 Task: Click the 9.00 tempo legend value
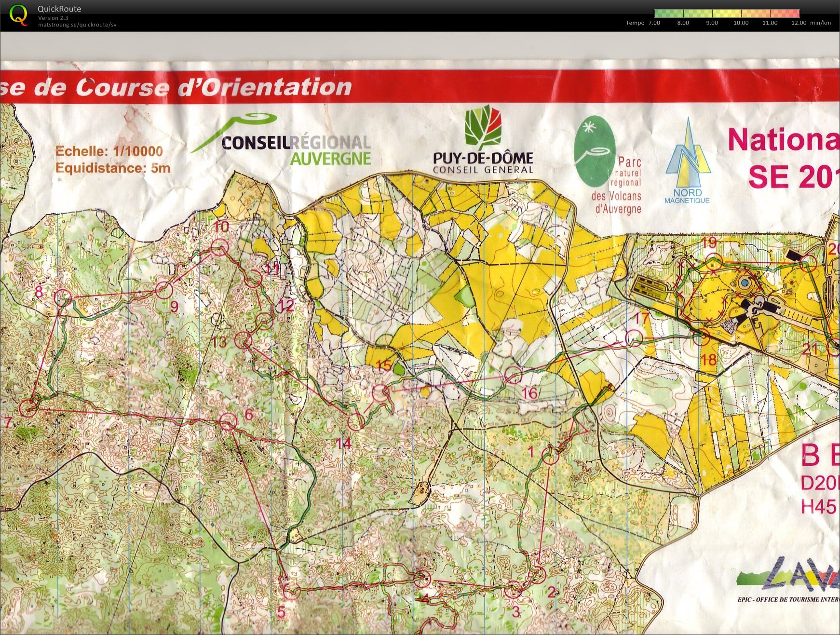pyautogui.click(x=712, y=23)
